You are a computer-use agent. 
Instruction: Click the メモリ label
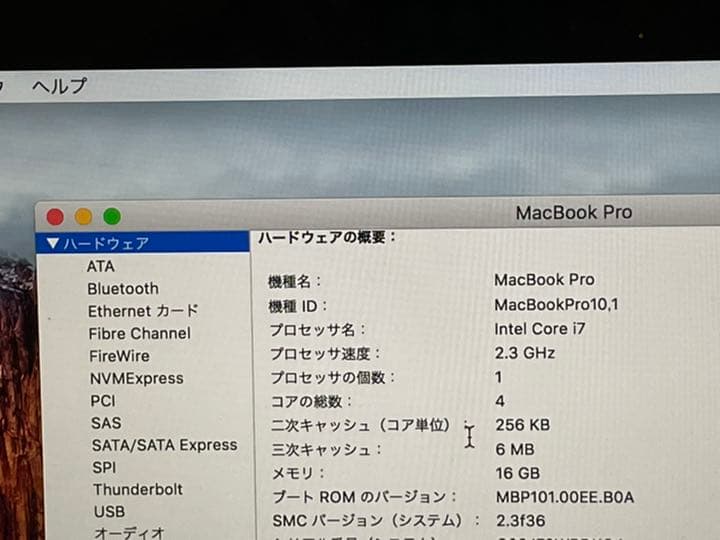click(298, 473)
